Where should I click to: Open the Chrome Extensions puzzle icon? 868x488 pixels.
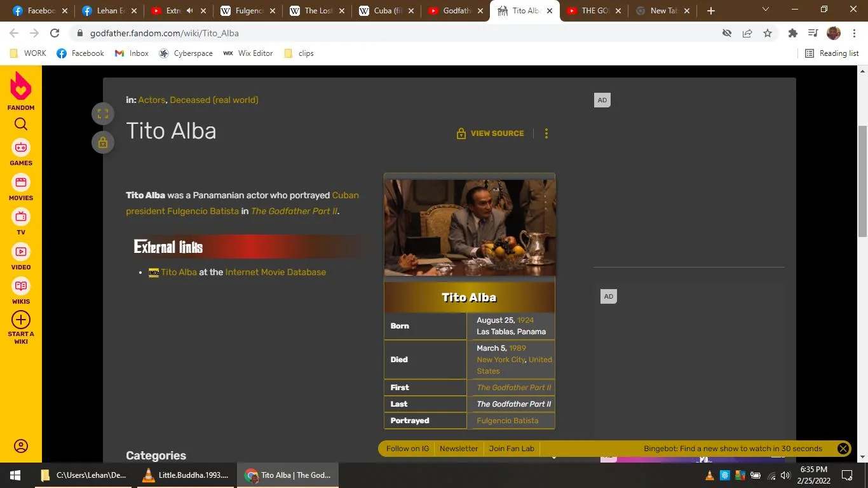792,33
